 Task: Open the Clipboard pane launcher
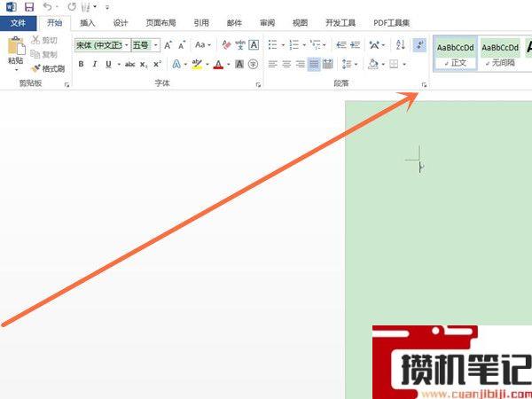(66, 85)
